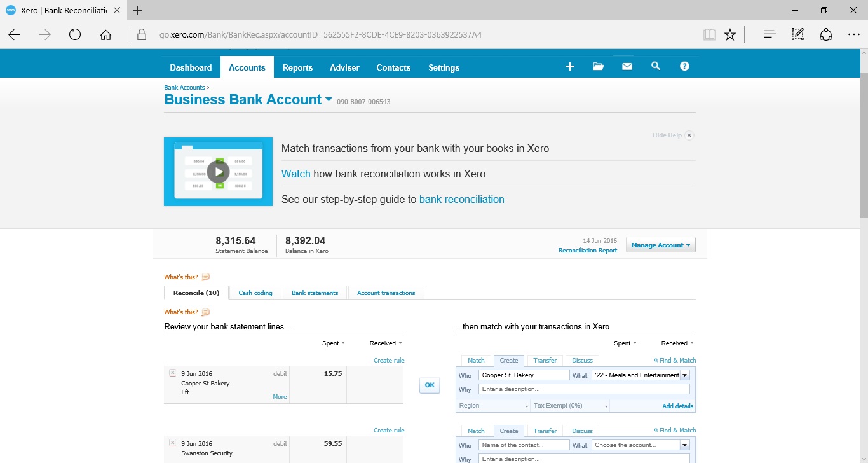Open the Business Bank Account dropdown arrow
This screenshot has width=868, height=463.
point(329,99)
